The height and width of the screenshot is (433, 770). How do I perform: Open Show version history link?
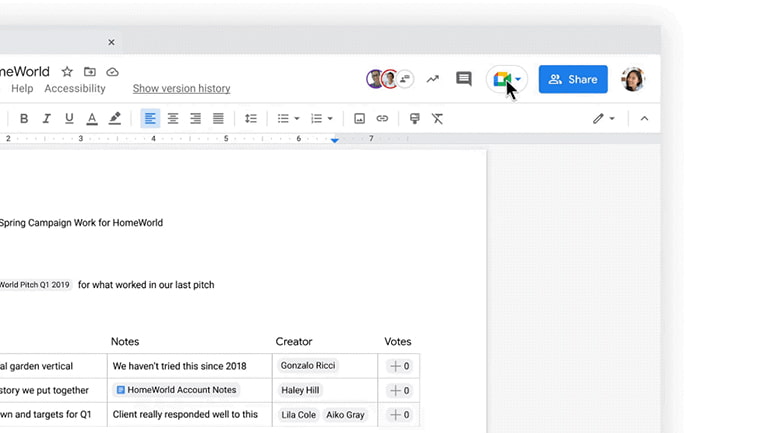181,88
